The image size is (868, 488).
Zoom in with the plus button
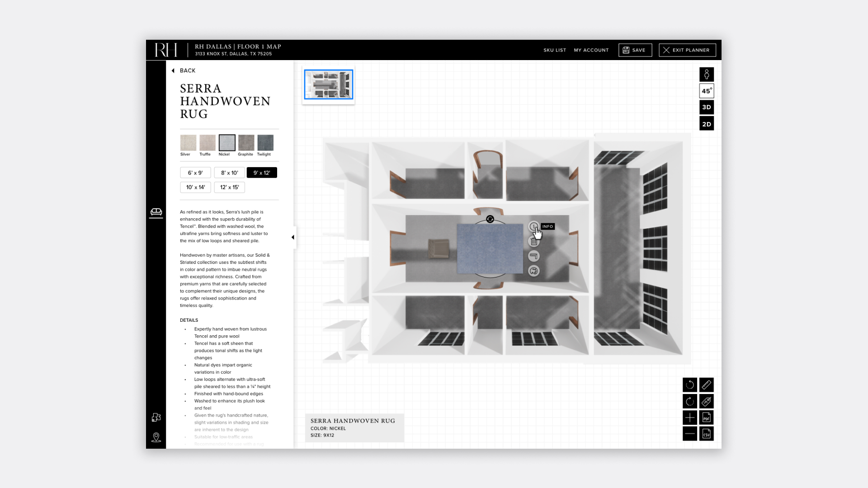coord(690,418)
